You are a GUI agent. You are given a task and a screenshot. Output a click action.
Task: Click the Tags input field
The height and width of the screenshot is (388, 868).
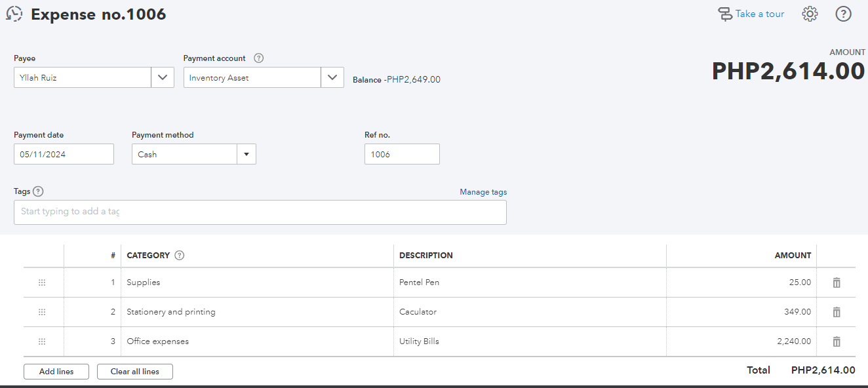260,212
